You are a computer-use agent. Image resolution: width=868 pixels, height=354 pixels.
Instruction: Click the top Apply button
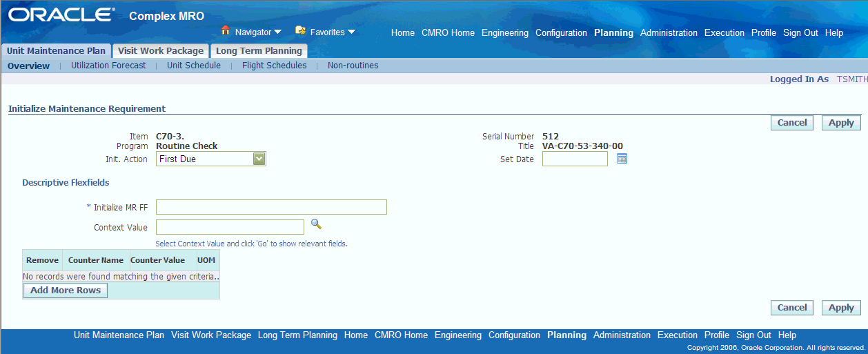(841, 123)
